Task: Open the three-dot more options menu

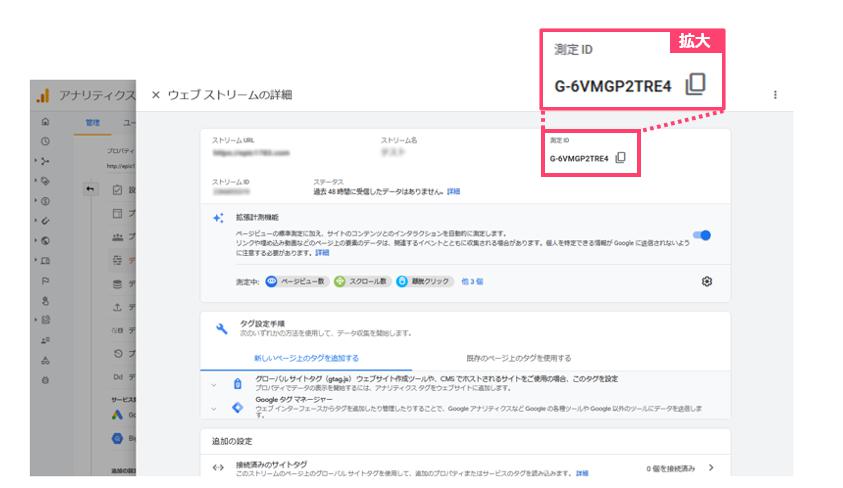Action: pos(775,95)
